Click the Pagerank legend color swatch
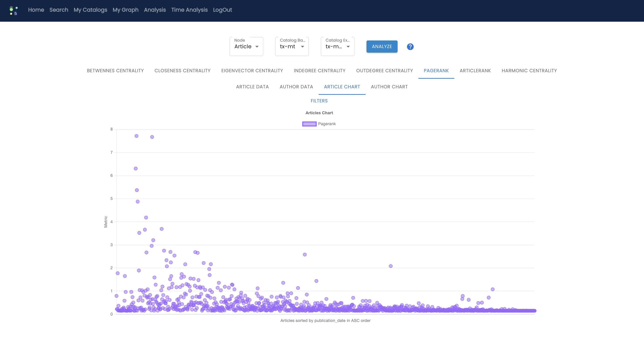644x364 pixels. (x=309, y=124)
